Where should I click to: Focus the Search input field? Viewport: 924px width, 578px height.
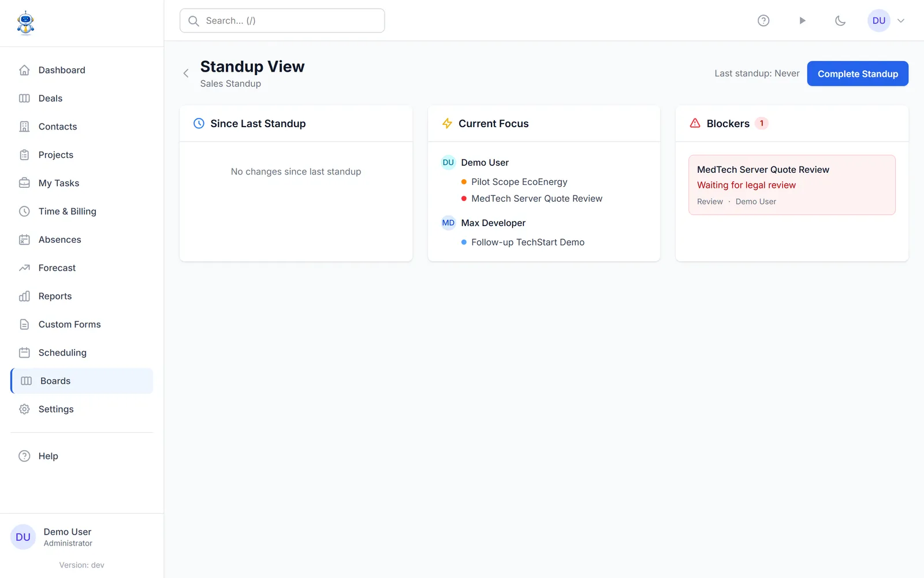pyautogui.click(x=282, y=21)
